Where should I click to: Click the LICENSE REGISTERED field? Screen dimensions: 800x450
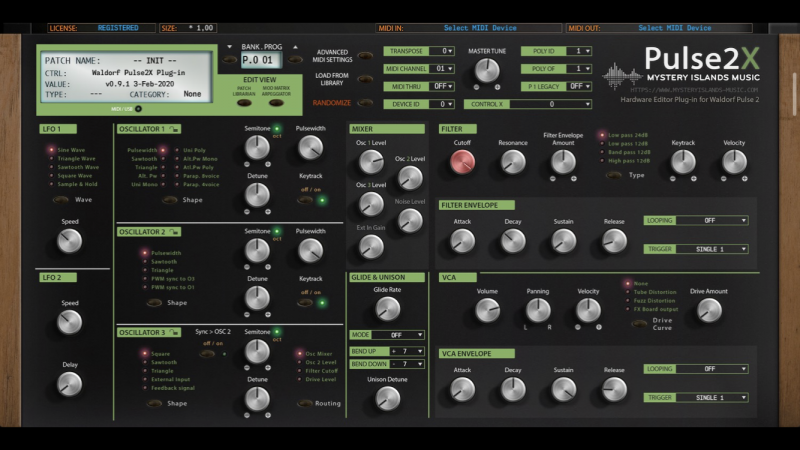point(101,28)
